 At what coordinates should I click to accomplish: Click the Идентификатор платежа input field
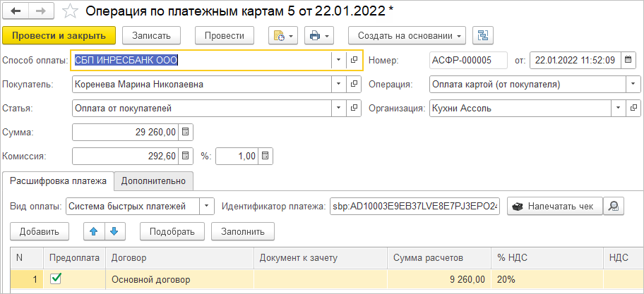tap(414, 206)
